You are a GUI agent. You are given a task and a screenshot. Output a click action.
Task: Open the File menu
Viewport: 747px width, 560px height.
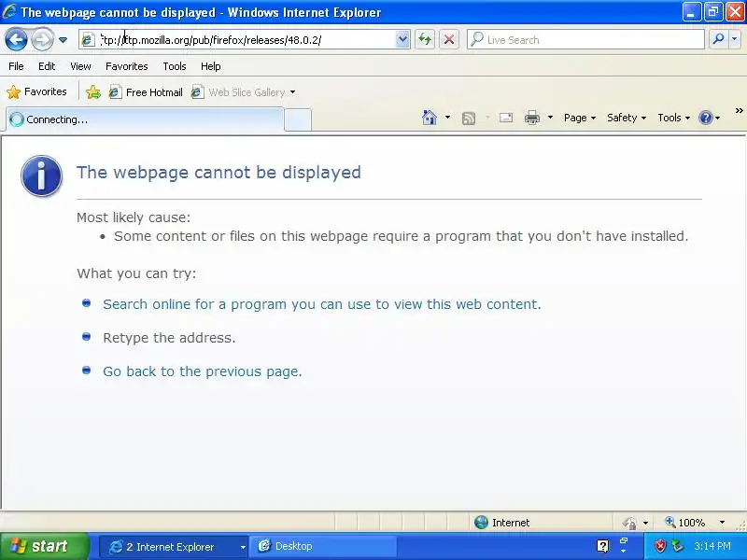pyautogui.click(x=16, y=66)
